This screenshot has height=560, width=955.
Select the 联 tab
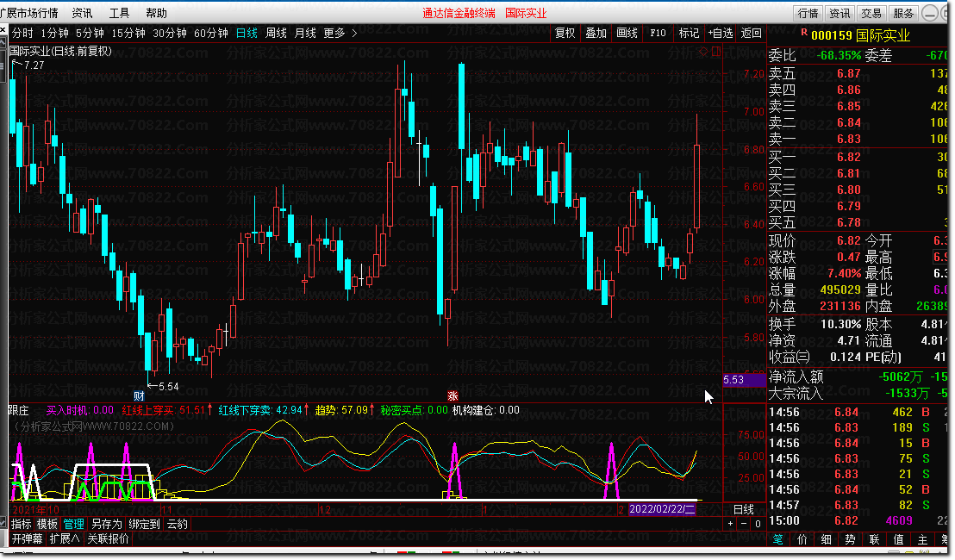(875, 539)
